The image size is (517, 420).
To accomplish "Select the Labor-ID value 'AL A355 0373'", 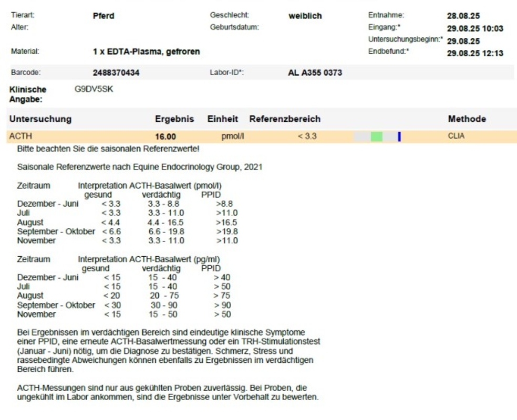I will [x=315, y=73].
